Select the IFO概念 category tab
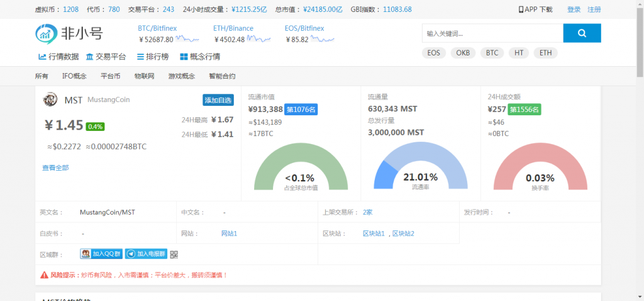The width and height of the screenshot is (644, 301). [74, 76]
